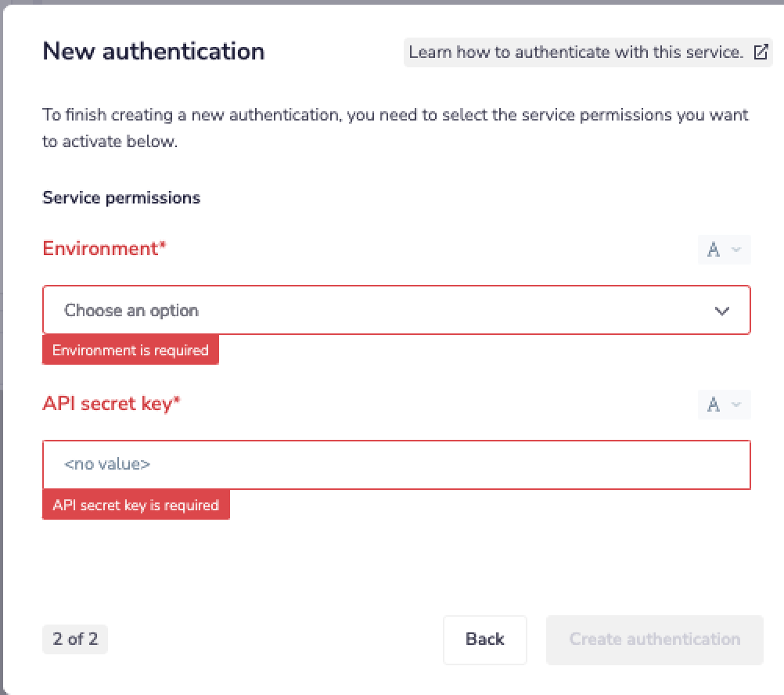Click the red 'Environment*' field label
The height and width of the screenshot is (695, 784).
click(x=105, y=249)
